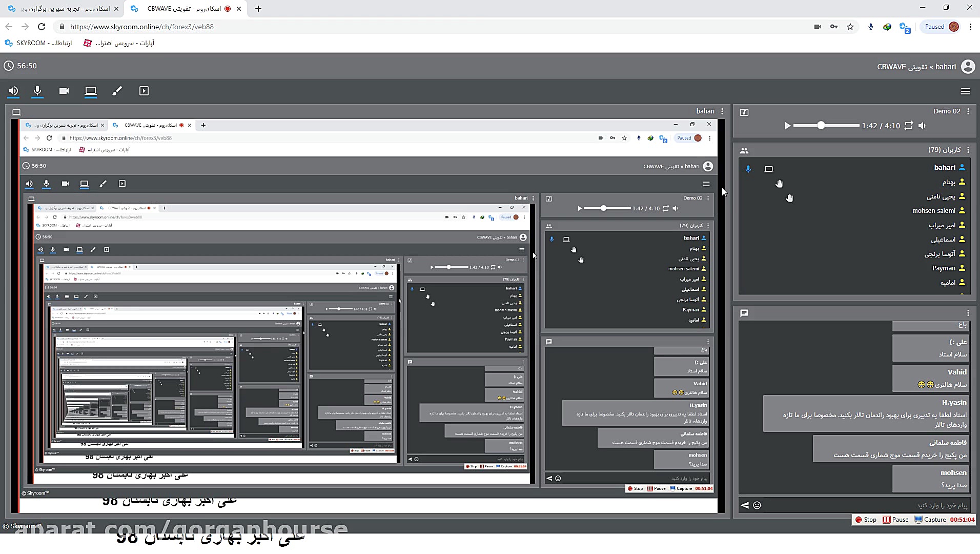Open a new browser tab
Image resolution: width=980 pixels, height=554 pixels.
258,9
